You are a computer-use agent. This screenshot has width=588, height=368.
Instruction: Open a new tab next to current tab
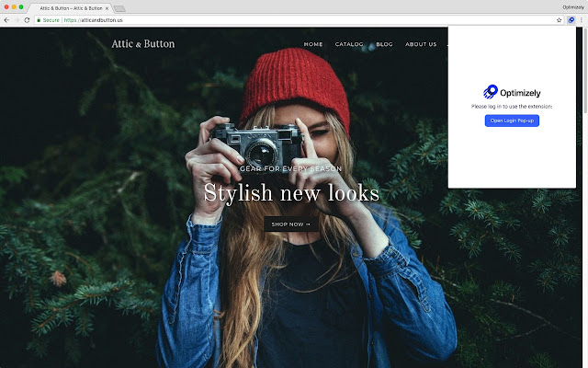point(119,8)
